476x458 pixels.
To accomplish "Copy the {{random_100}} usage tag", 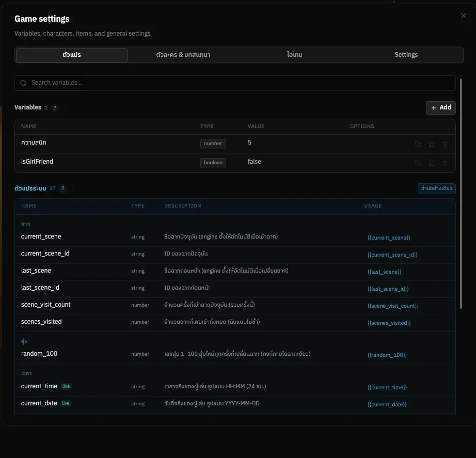I will (x=387, y=355).
